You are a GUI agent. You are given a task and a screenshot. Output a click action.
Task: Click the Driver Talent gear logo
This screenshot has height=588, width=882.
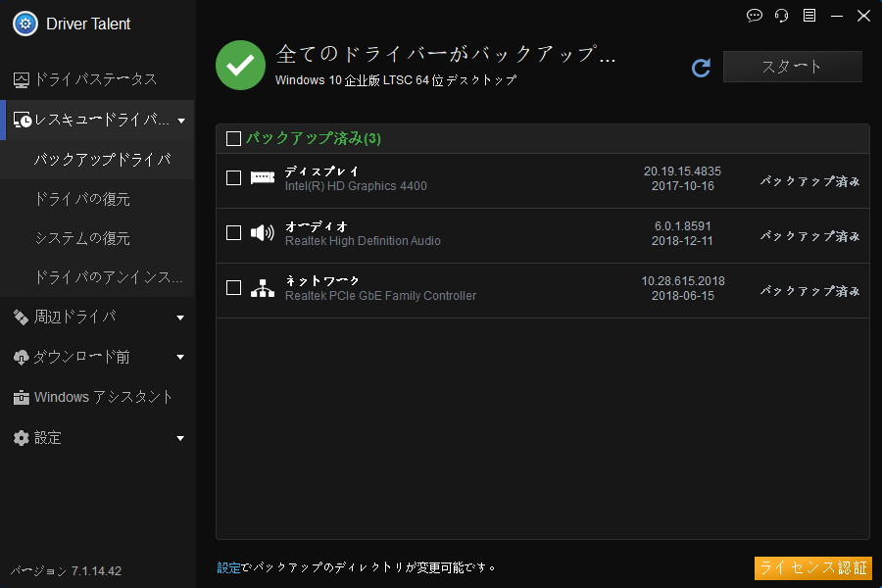tap(25, 24)
